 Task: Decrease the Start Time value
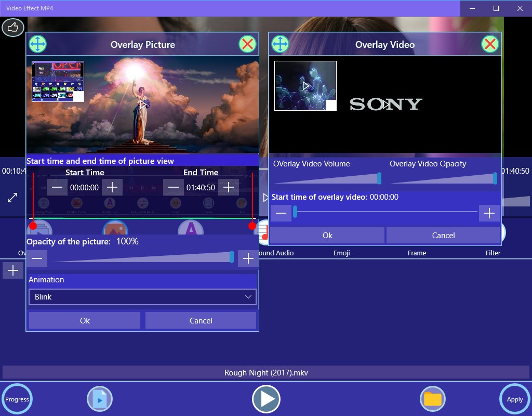(x=57, y=187)
